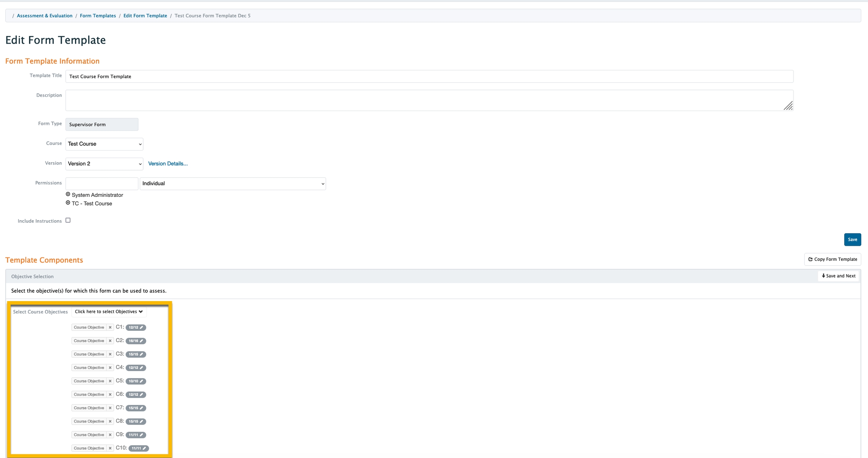This screenshot has height=458, width=868.
Task: Open the Course dropdown
Action: [x=104, y=144]
